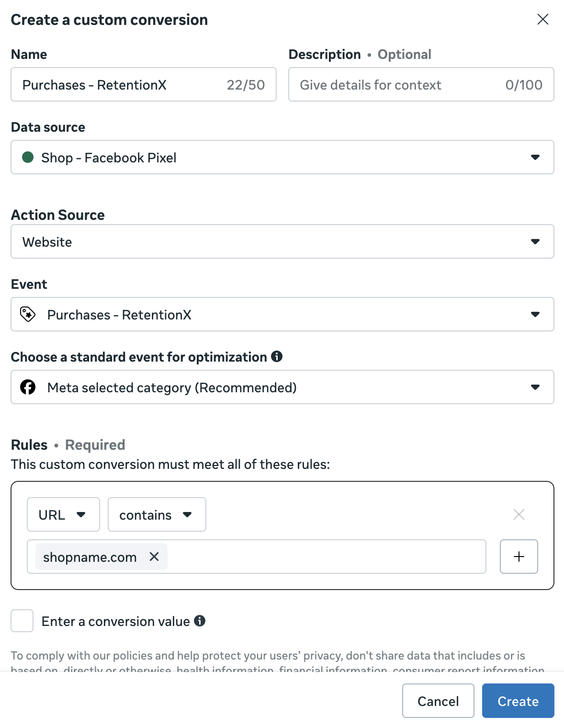Image resolution: width=564 pixels, height=728 pixels.
Task: Edit the Name field showing Purchases - RetentionX
Action: pyautogui.click(x=120, y=85)
